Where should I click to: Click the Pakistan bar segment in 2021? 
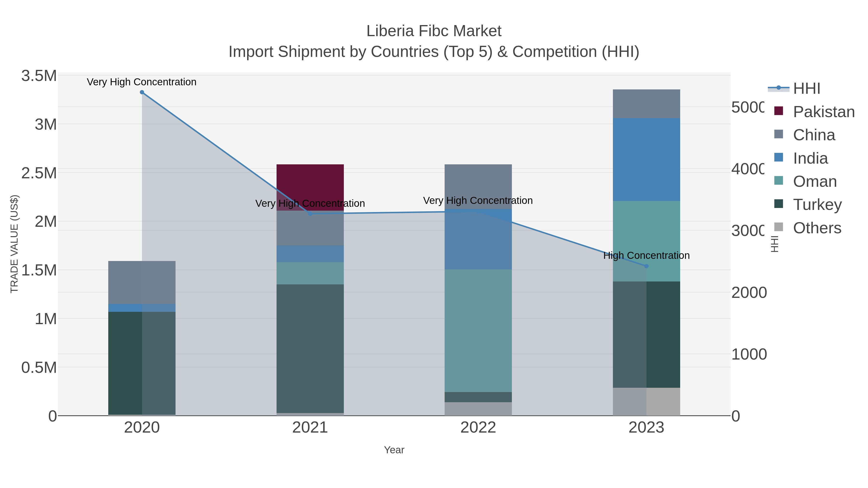pos(310,187)
